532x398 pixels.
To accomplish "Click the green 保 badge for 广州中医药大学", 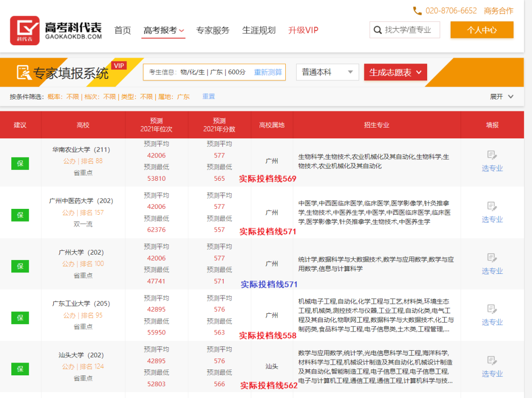I will tap(20, 215).
